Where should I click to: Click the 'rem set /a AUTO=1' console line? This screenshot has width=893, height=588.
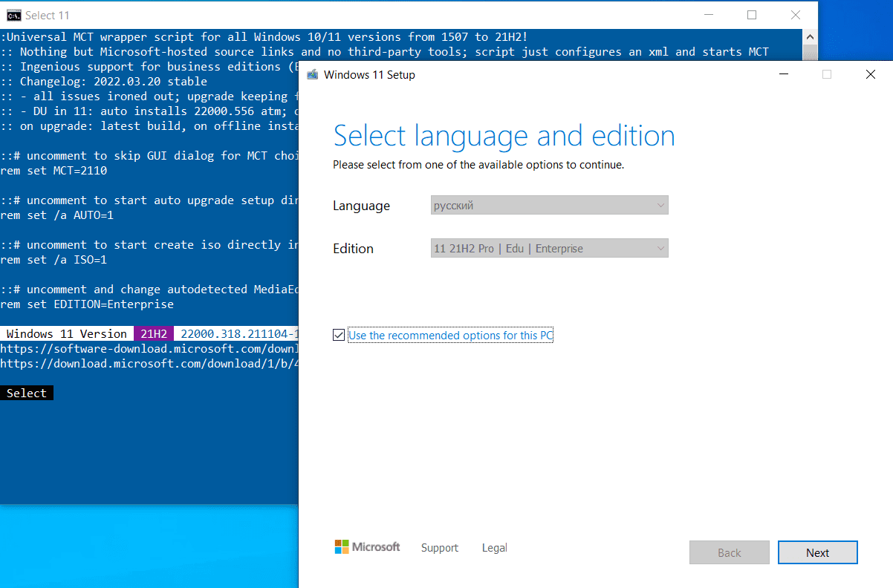click(56, 215)
